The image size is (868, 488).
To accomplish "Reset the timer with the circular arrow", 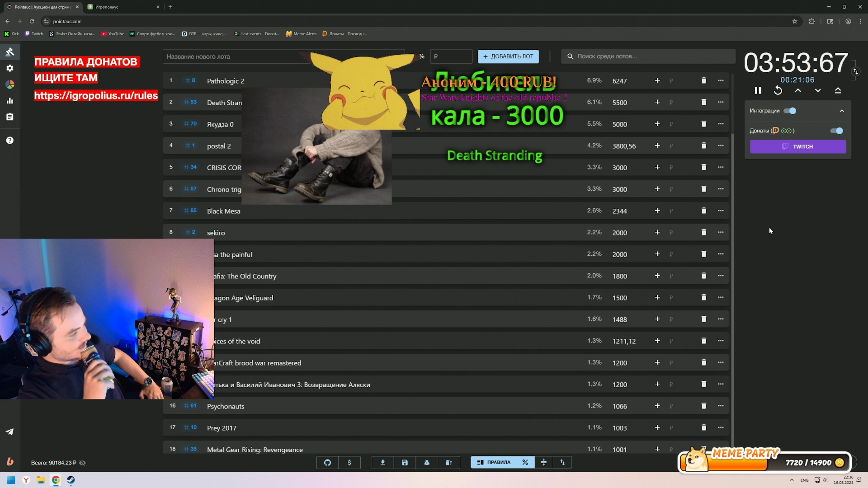I will 778,90.
